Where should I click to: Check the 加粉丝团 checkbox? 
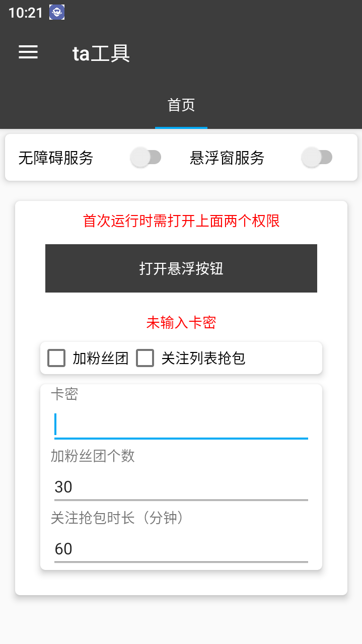[x=56, y=358]
